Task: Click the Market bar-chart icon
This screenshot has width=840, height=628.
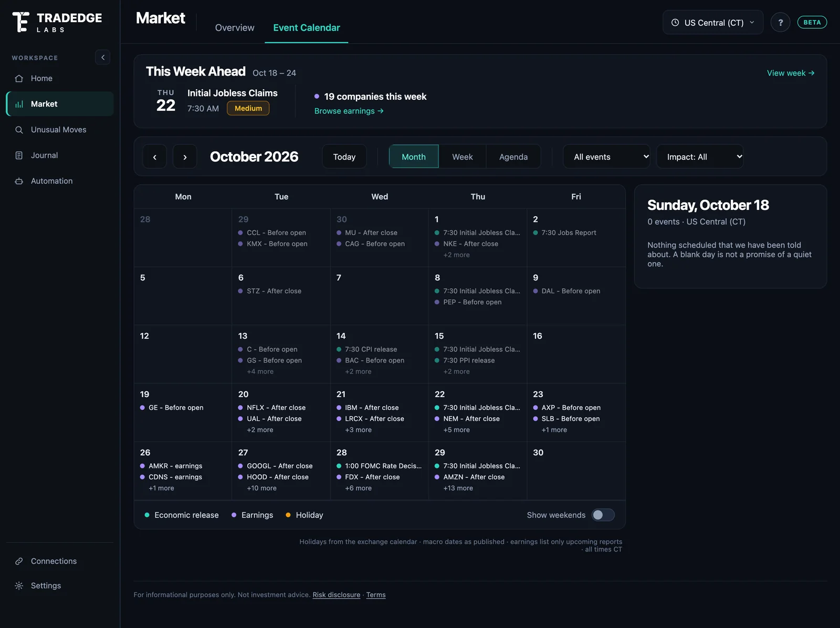Action: coord(19,104)
